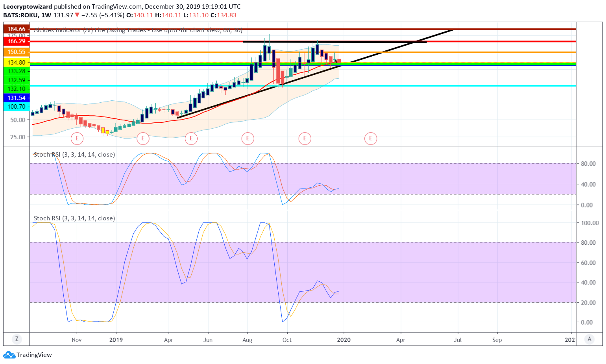Screen dimensions: 606x364
Task: Click the Nov label on time axis
Action: (x=77, y=340)
